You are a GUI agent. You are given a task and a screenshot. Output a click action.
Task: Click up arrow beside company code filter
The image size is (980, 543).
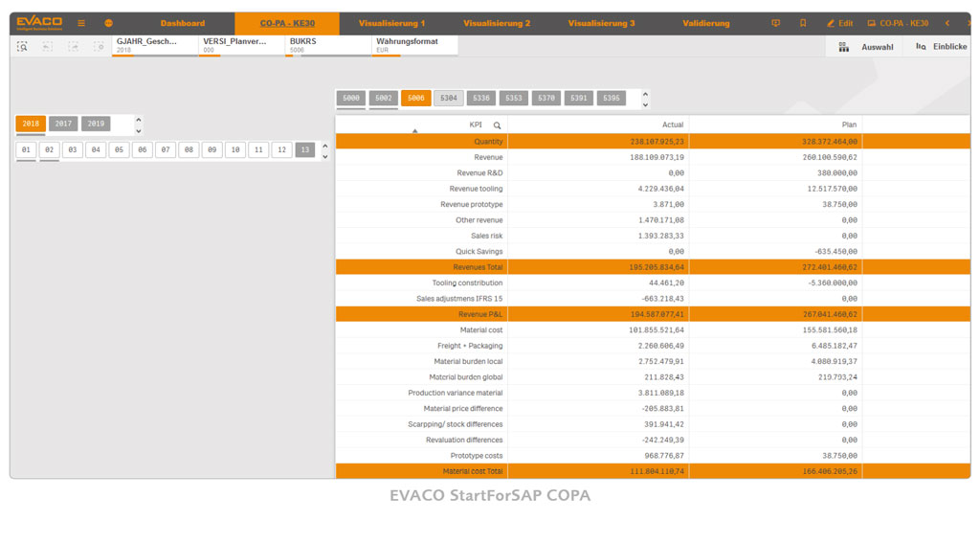click(x=646, y=94)
